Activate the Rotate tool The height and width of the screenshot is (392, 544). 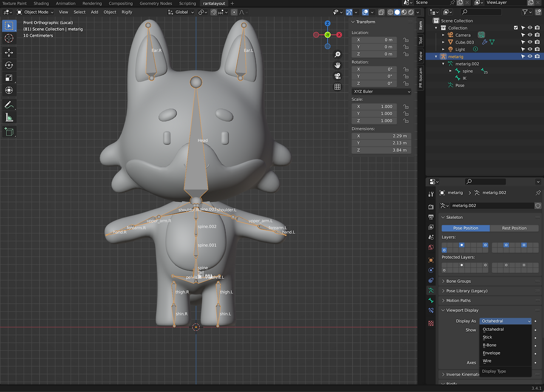[9, 65]
